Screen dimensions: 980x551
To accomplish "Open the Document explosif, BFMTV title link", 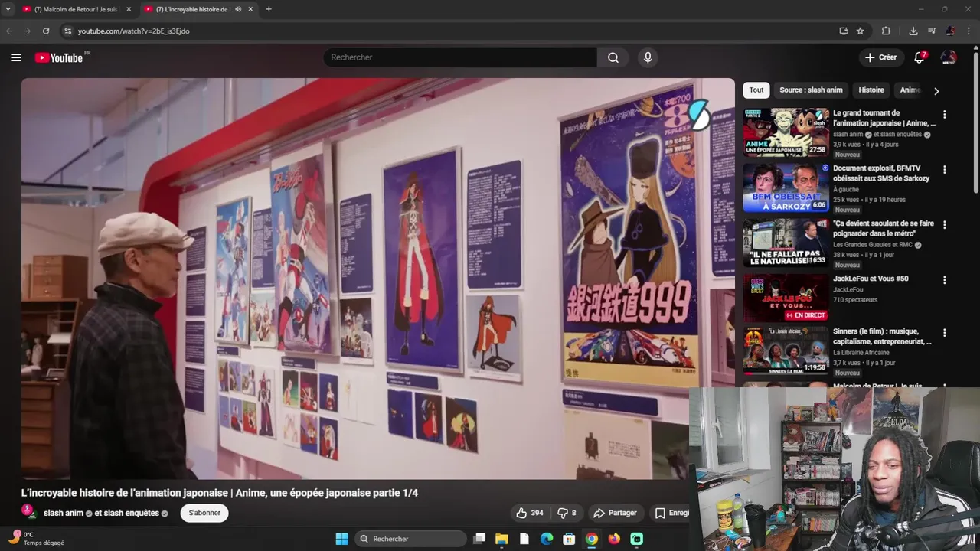I will pos(881,173).
